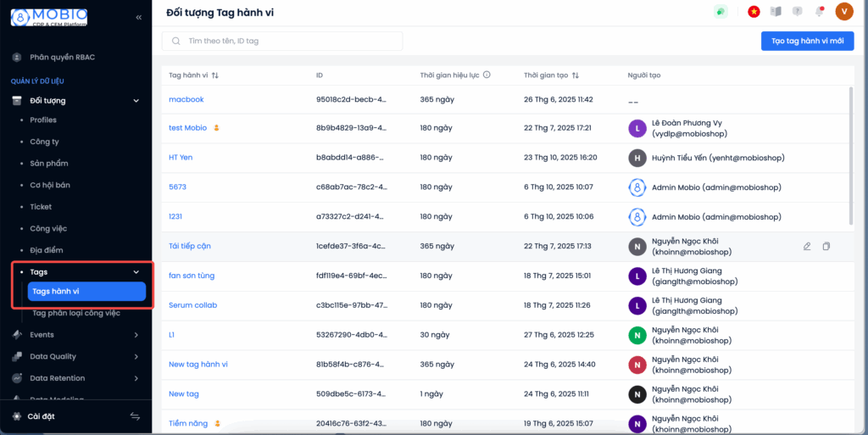This screenshot has height=435, width=868.
Task: Click the copy icon on Tái tiếp cận row
Action: click(826, 246)
